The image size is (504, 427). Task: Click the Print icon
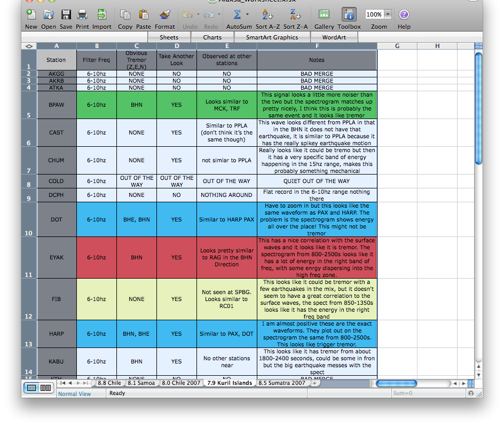click(82, 14)
